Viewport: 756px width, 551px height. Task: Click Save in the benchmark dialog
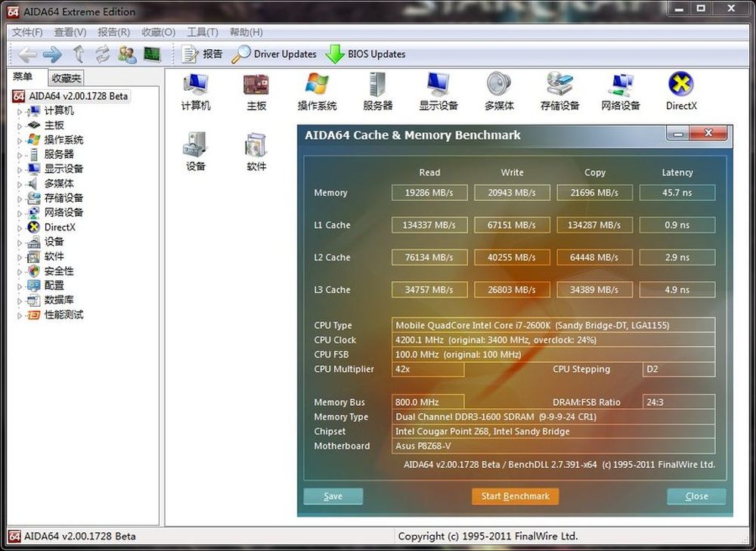333,496
